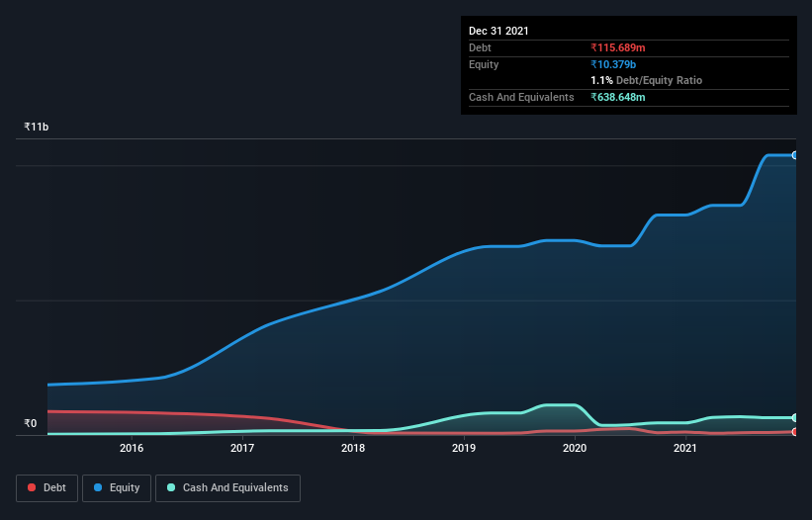Click the 2019 x-axis label
812x520 pixels.
(x=464, y=448)
